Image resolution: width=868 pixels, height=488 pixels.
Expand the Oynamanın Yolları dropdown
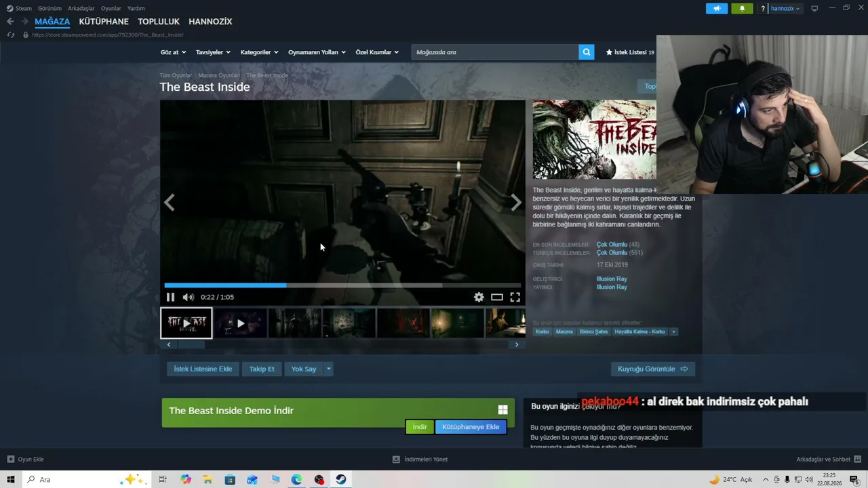pos(317,52)
